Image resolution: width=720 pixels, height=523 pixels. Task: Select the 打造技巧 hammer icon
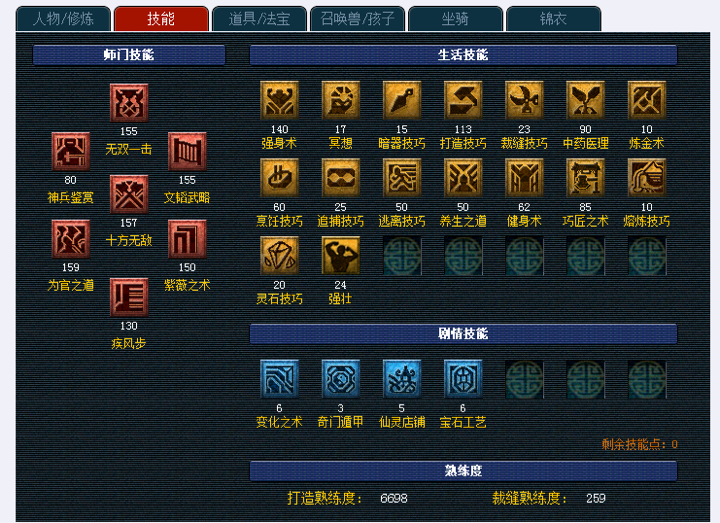click(463, 100)
